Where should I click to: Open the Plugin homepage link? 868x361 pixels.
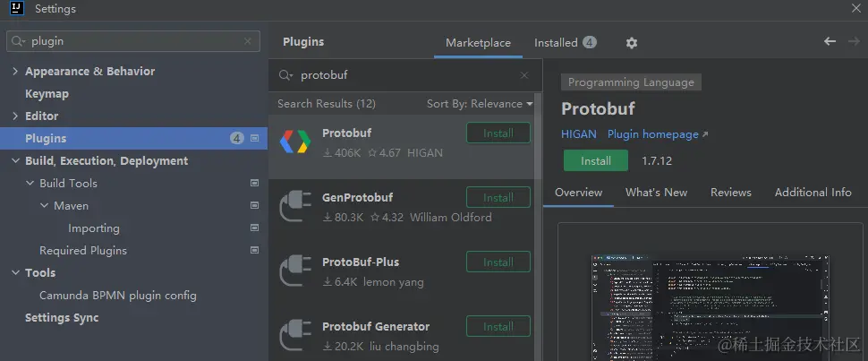(658, 134)
